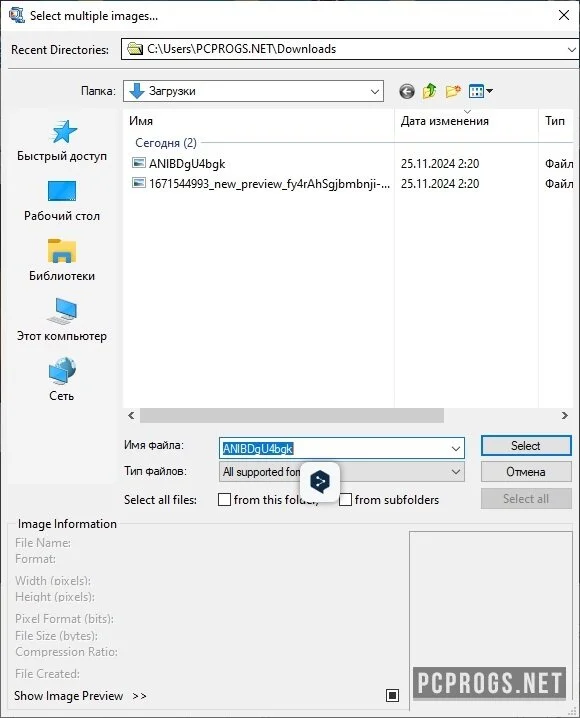Select file name ANIBDgU4bgk
The height and width of the screenshot is (718, 580).
pyautogui.click(x=187, y=163)
